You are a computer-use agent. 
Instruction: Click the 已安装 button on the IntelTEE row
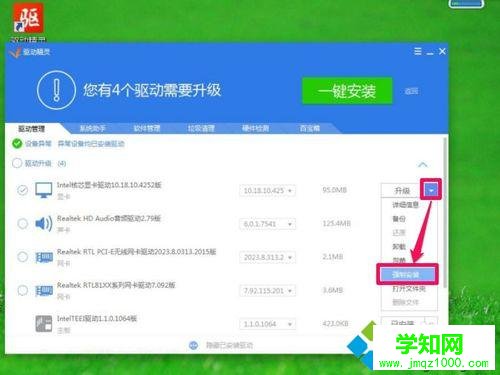pos(403,323)
